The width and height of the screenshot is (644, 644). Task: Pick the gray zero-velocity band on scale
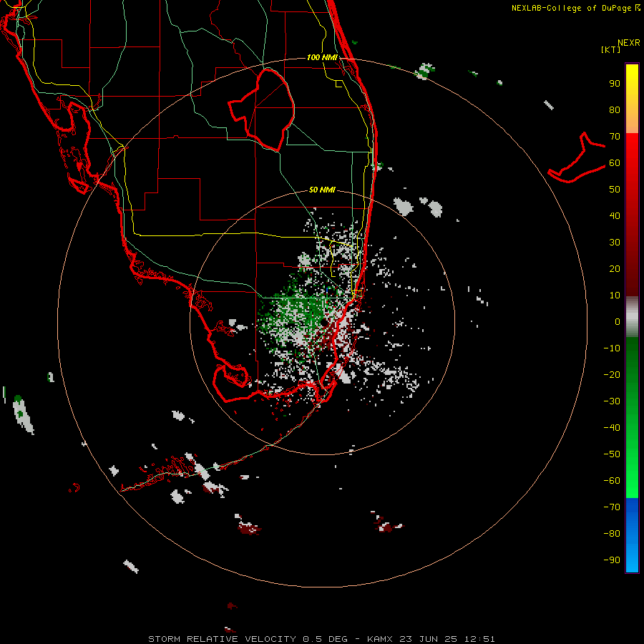point(632,317)
